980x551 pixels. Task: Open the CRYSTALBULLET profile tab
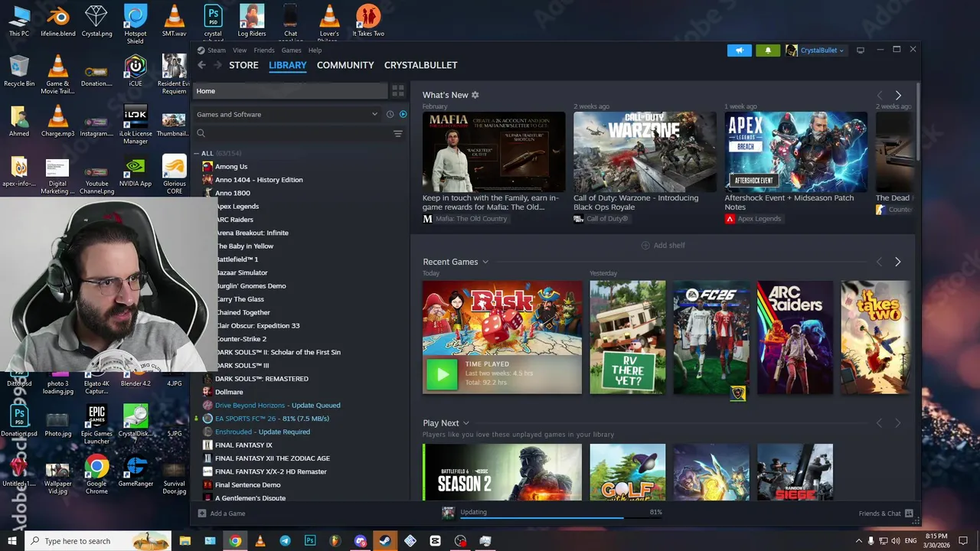coord(420,65)
